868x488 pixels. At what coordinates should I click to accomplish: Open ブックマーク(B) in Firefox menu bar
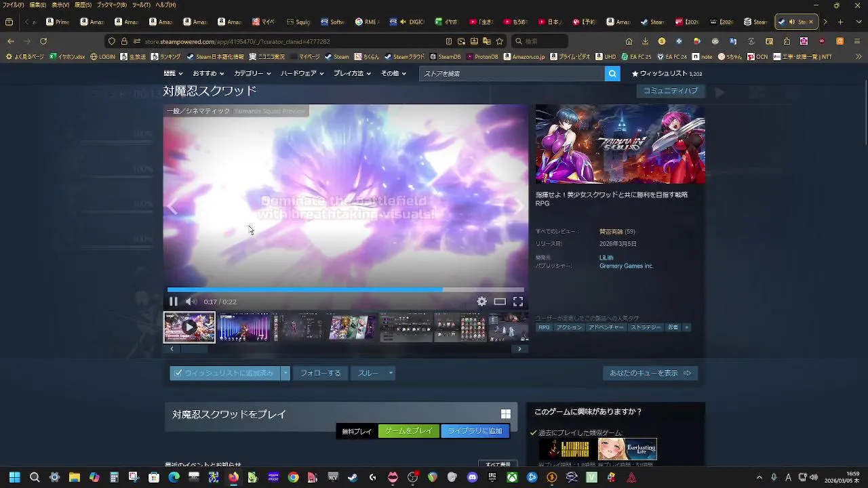[x=112, y=5]
